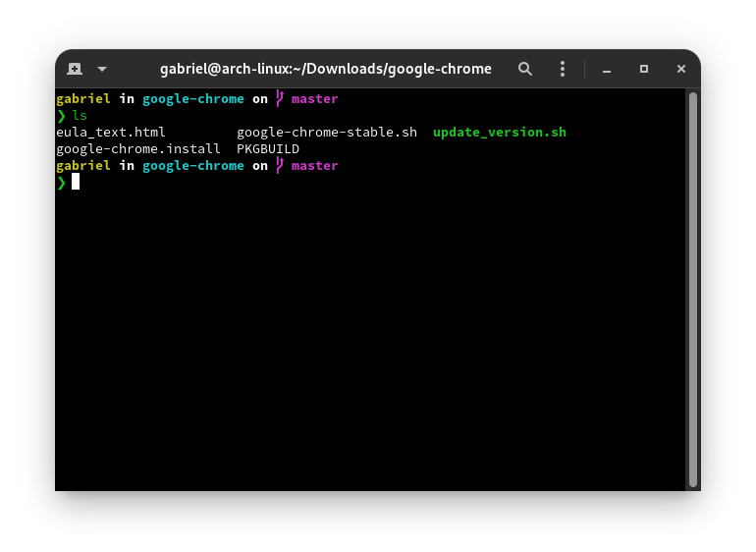Click the google-chrome.install file name
Viewport: 756px width, 552px height.
pyautogui.click(x=138, y=149)
